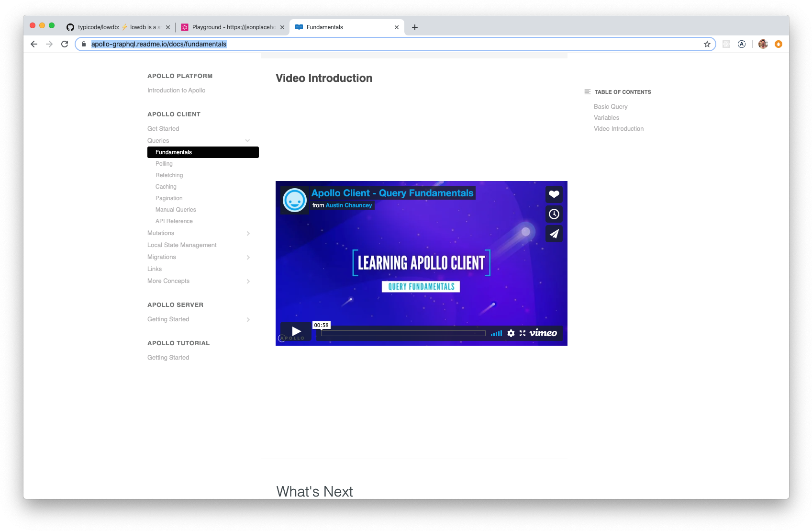Jump to Variables section
The width and height of the screenshot is (812, 531).
(606, 118)
